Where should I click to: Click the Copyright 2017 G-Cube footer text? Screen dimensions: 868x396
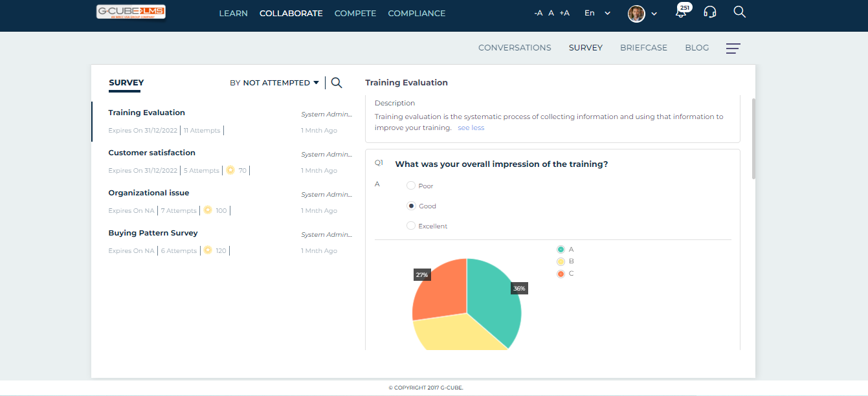click(x=426, y=388)
